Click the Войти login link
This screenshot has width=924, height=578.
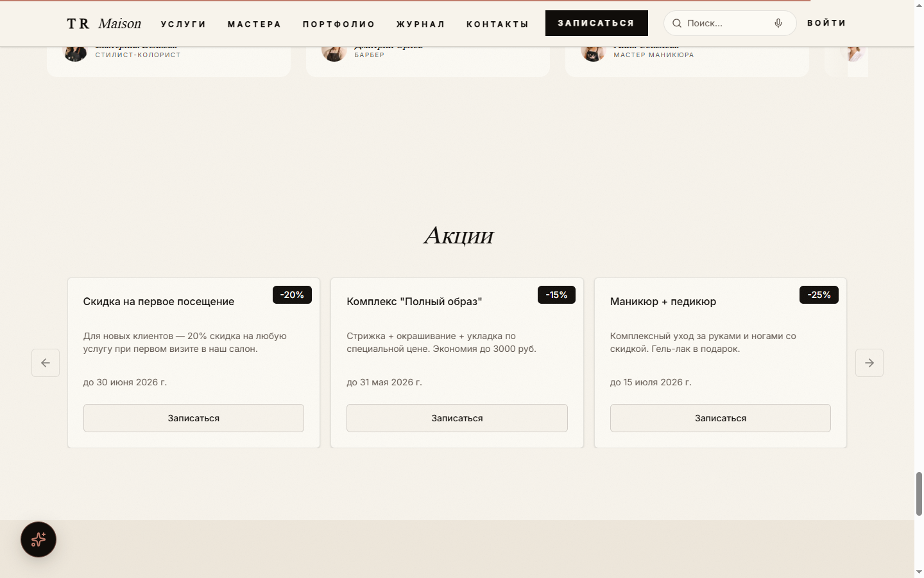coord(826,23)
